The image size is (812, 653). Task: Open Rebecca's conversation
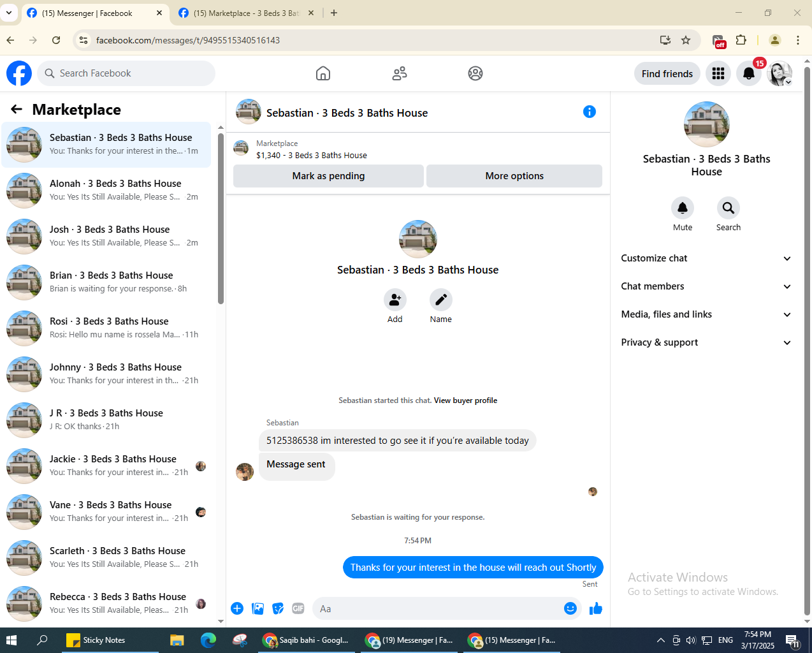(106, 603)
